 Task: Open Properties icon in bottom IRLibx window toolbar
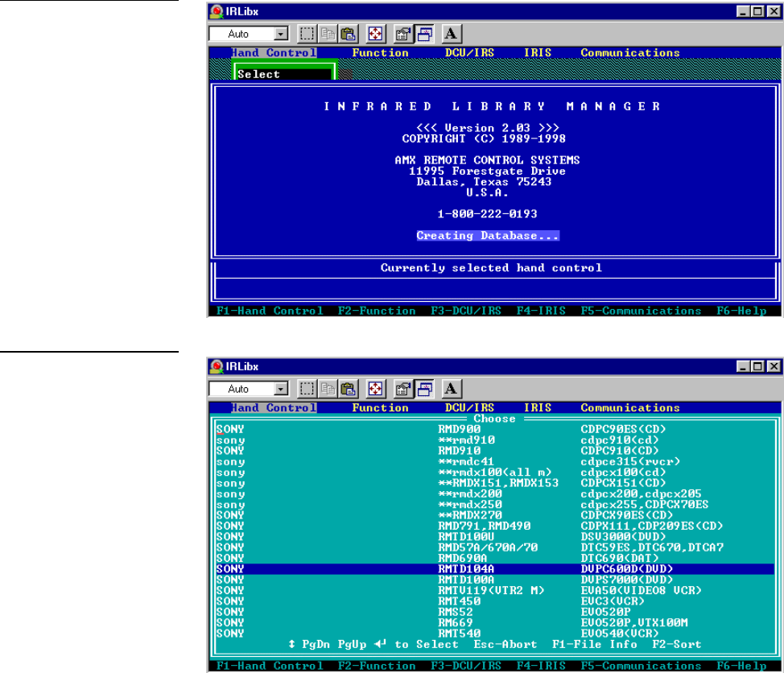tap(402, 389)
